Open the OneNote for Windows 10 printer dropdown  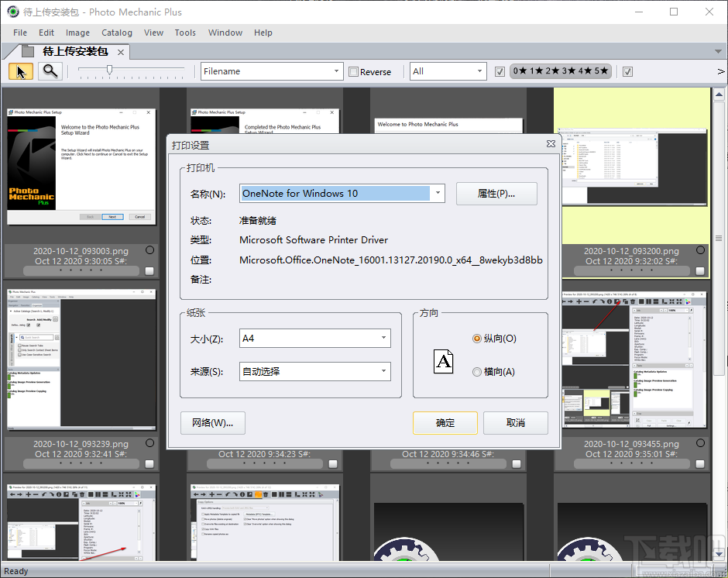[x=438, y=193]
